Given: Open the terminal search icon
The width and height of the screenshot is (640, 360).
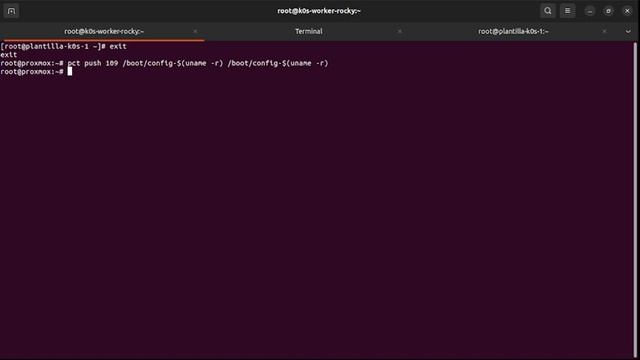Looking at the screenshot, I should [548, 11].
